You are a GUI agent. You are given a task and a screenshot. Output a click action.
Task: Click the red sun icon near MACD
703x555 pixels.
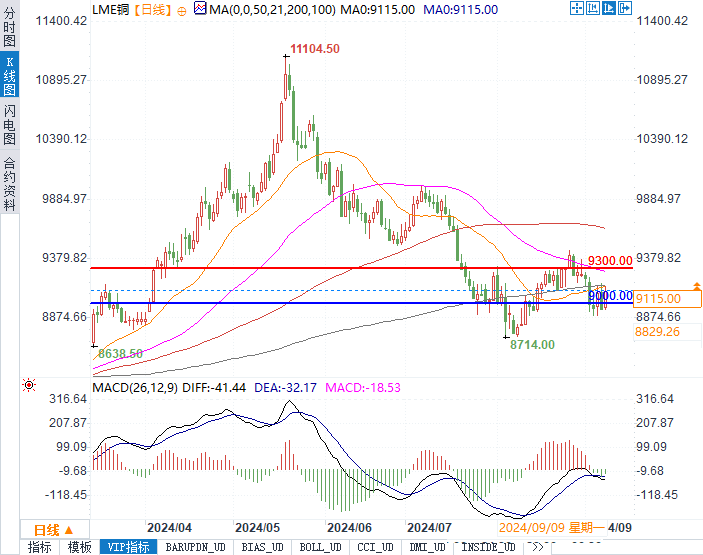29,385
